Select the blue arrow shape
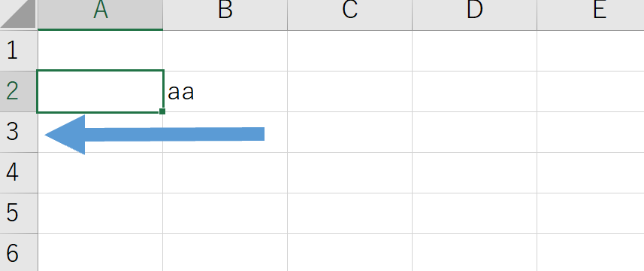This screenshot has height=271, width=644. point(155,135)
